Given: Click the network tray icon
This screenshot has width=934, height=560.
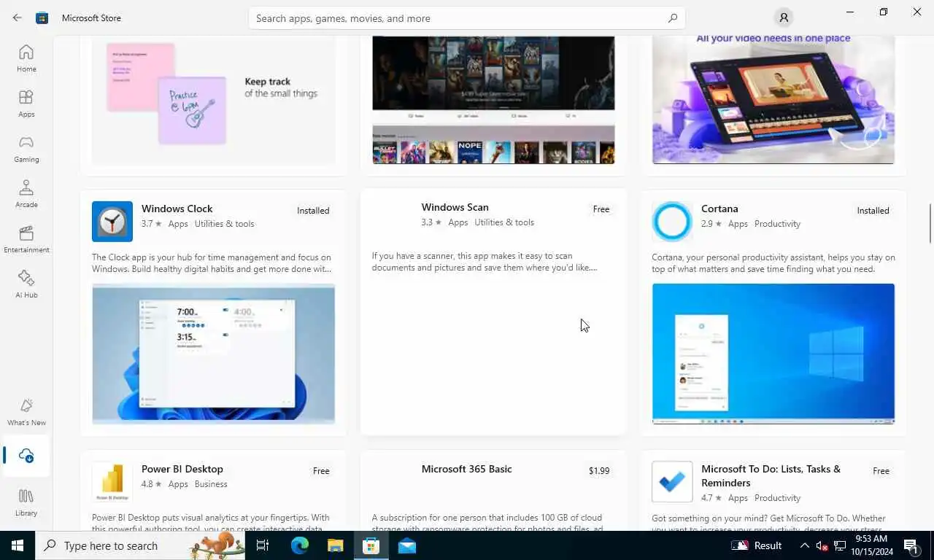Looking at the screenshot, I should 839,545.
